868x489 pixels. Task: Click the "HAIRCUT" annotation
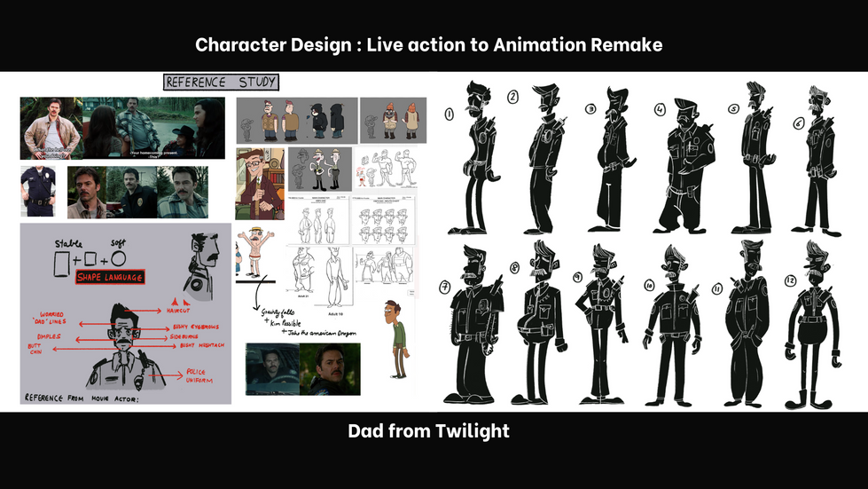[x=177, y=311]
